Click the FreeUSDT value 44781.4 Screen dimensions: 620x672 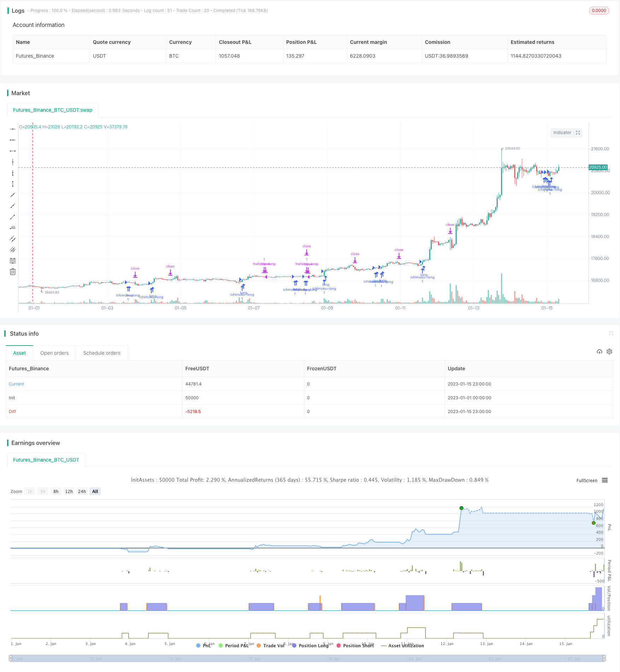point(193,384)
